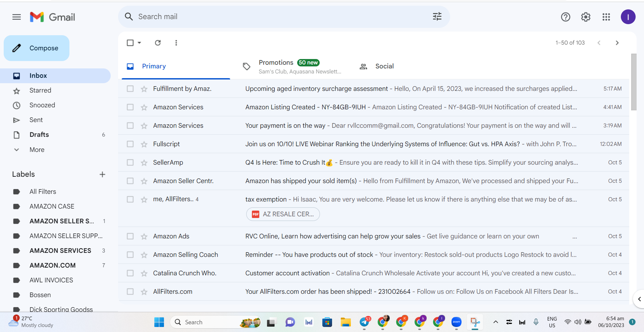Check the AllFilters.com email checkbox
644x332 pixels.
pos(130,291)
